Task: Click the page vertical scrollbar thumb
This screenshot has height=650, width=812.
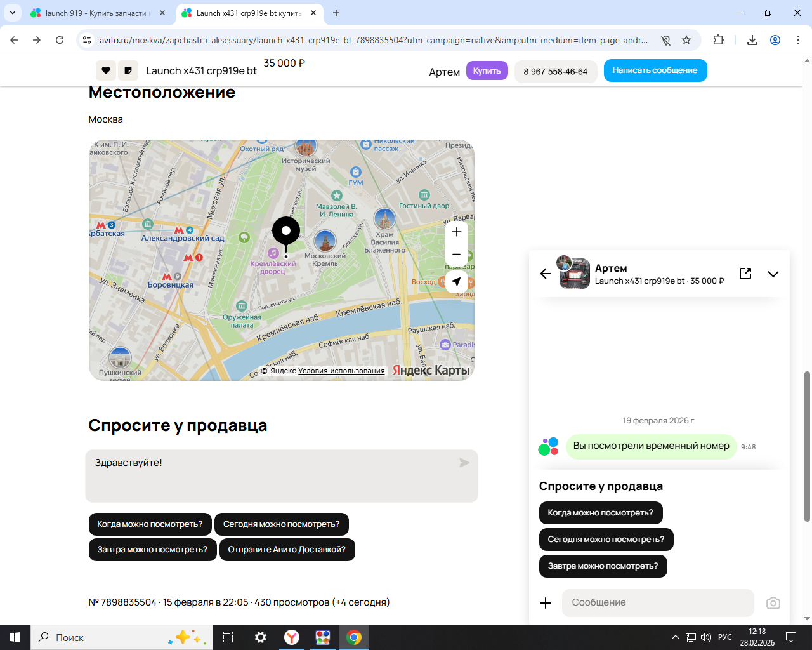Action: (x=807, y=446)
